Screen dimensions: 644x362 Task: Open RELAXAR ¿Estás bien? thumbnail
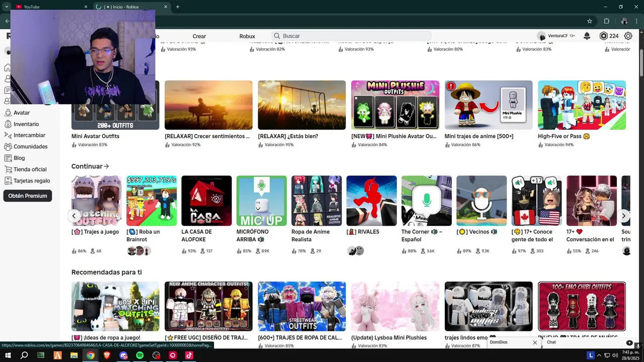coord(302,105)
